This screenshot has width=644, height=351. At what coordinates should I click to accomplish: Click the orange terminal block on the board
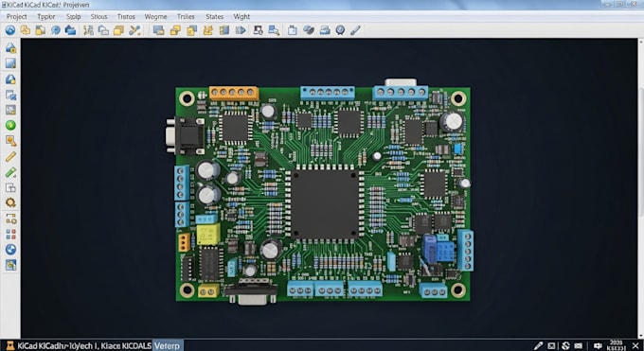[234, 93]
